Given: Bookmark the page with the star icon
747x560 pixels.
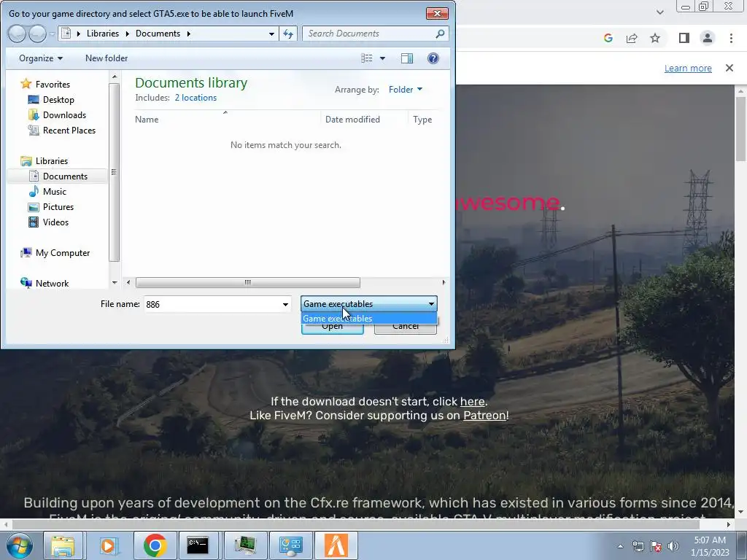Looking at the screenshot, I should tap(655, 38).
